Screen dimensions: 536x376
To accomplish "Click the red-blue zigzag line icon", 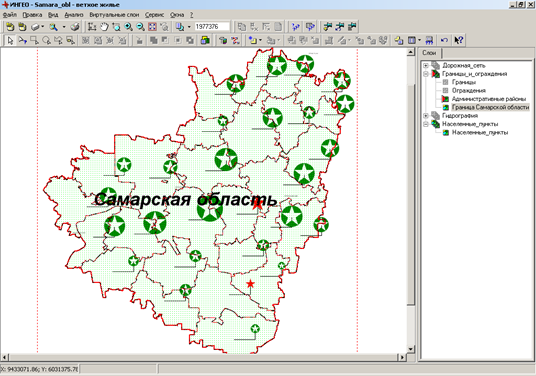I will click(x=235, y=40).
